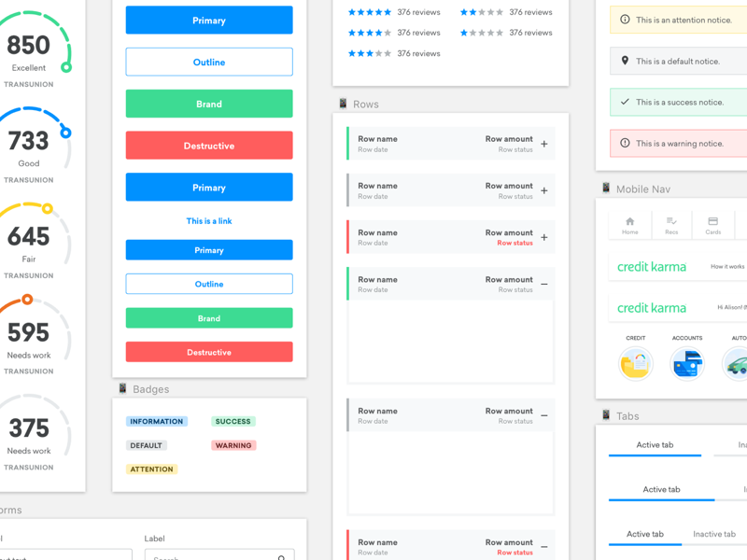Click the location pin icon in default notice
Image resolution: width=747 pixels, height=560 pixels.
625,61
